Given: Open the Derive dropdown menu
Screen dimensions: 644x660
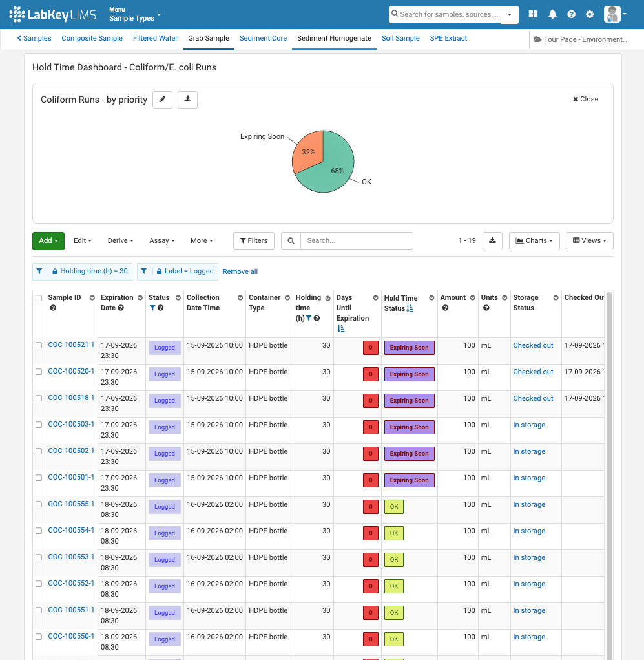Looking at the screenshot, I should pyautogui.click(x=120, y=240).
